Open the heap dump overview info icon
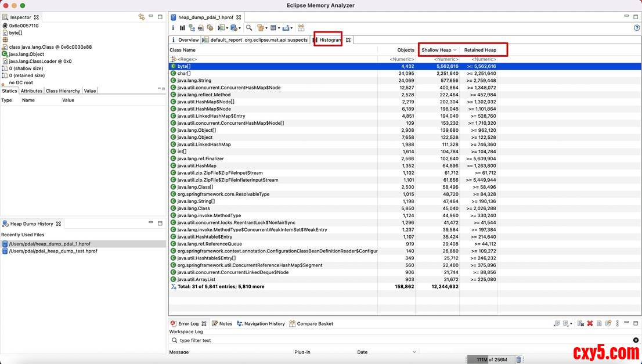This screenshot has height=364, width=642. point(173,27)
